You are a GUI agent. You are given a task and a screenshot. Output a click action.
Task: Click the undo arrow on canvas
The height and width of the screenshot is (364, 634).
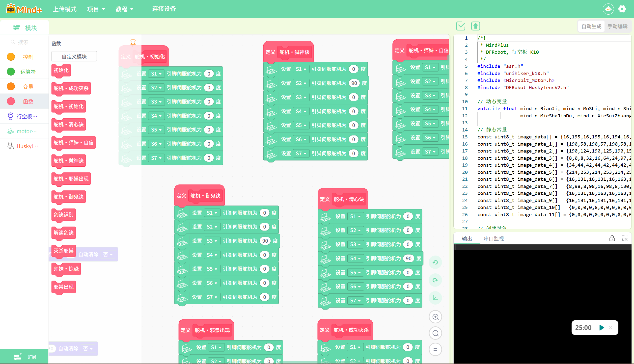[x=435, y=262]
